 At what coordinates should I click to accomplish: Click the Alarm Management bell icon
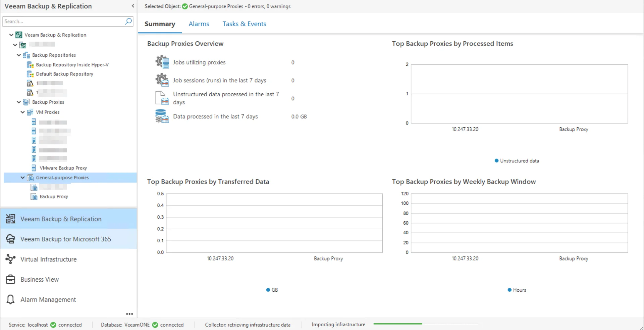10,299
